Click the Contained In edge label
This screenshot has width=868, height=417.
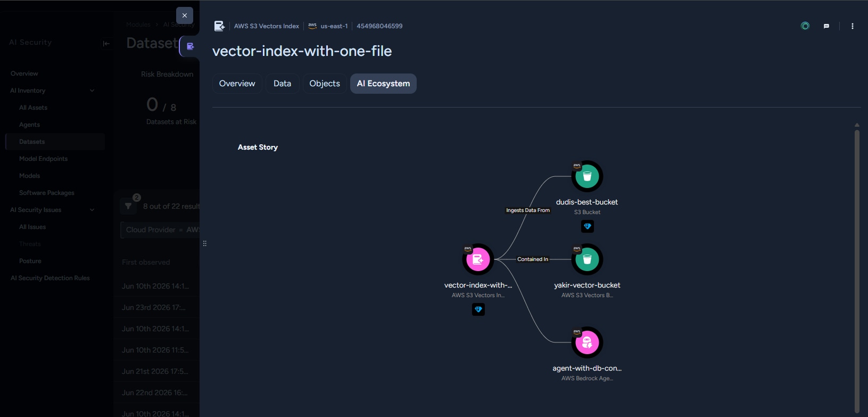point(533,259)
